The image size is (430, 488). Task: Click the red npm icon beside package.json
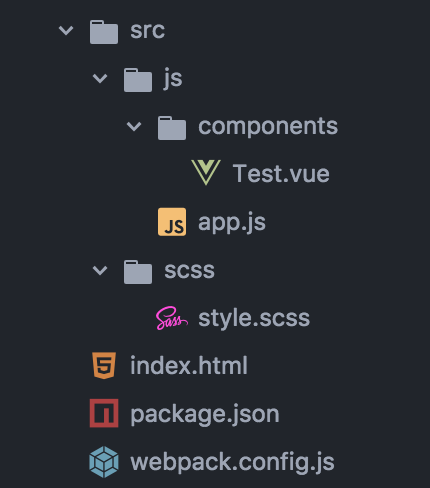pos(104,413)
